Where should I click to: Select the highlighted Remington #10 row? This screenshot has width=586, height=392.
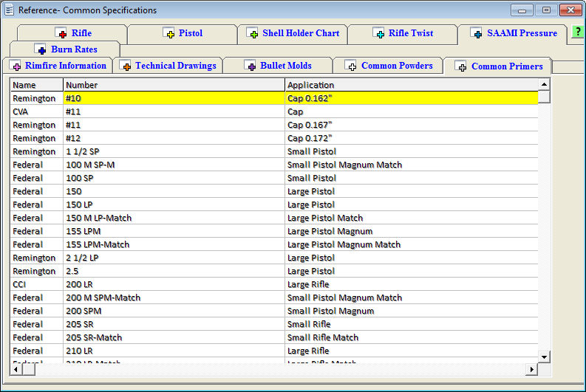(x=274, y=98)
